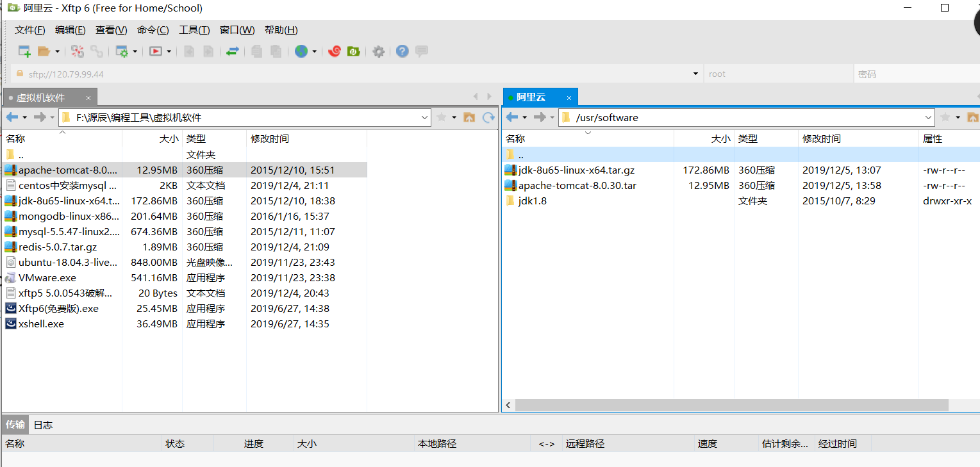
Task: Click the green Xftp folder icon
Action: coord(353,51)
